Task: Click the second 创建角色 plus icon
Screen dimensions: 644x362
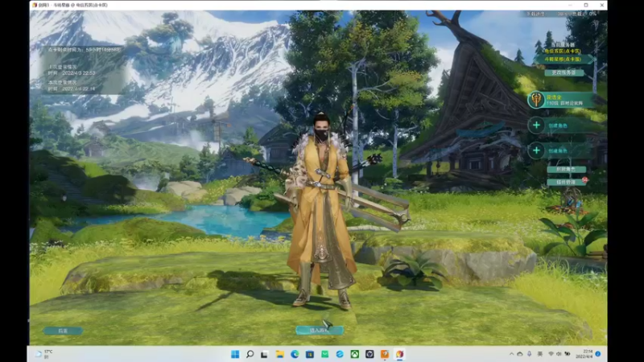Action: (x=536, y=150)
